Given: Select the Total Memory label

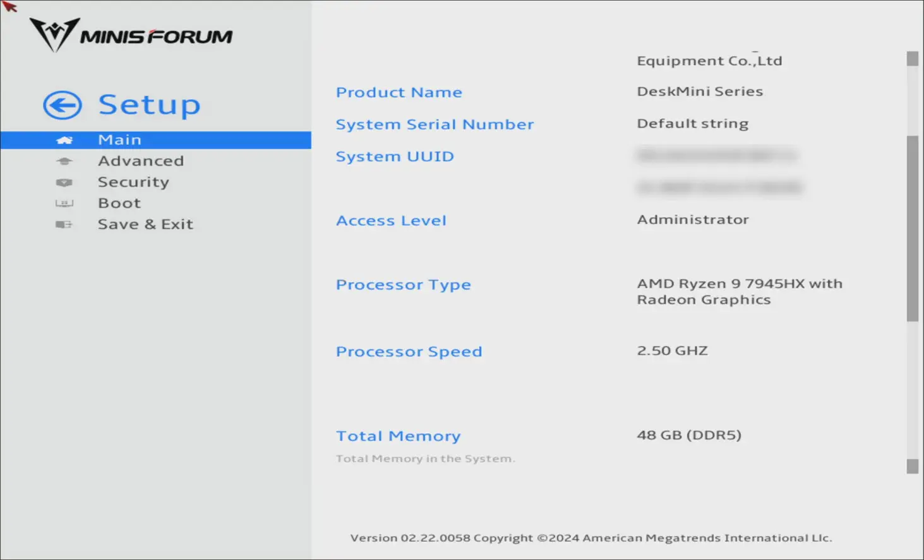Looking at the screenshot, I should click(x=399, y=436).
